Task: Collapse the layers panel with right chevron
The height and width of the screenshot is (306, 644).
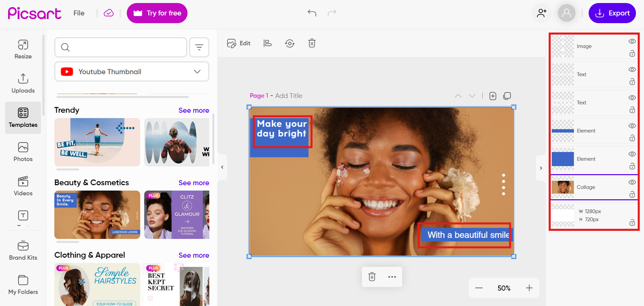Action: (541, 168)
